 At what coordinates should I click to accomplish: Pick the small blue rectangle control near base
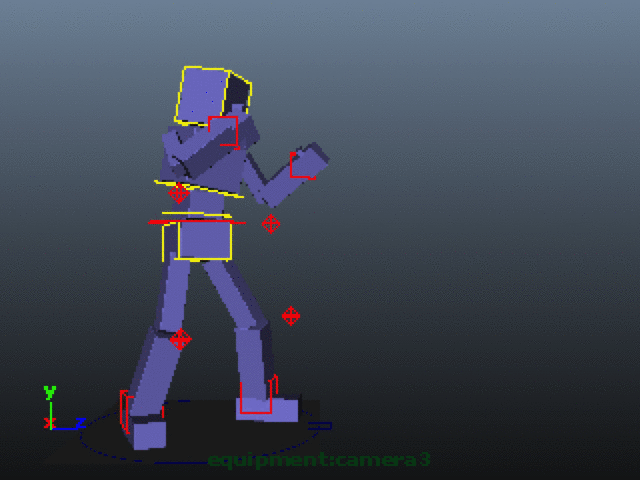[320, 426]
